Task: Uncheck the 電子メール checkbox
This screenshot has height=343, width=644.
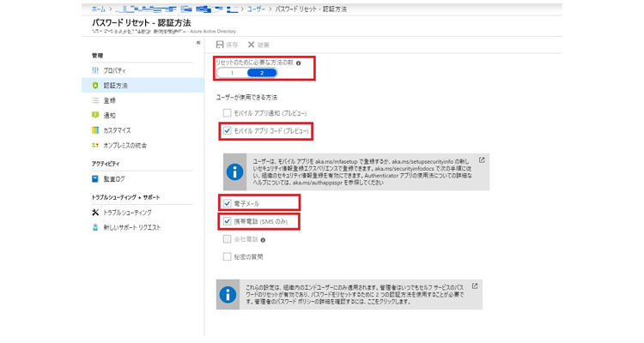Action: [228, 203]
